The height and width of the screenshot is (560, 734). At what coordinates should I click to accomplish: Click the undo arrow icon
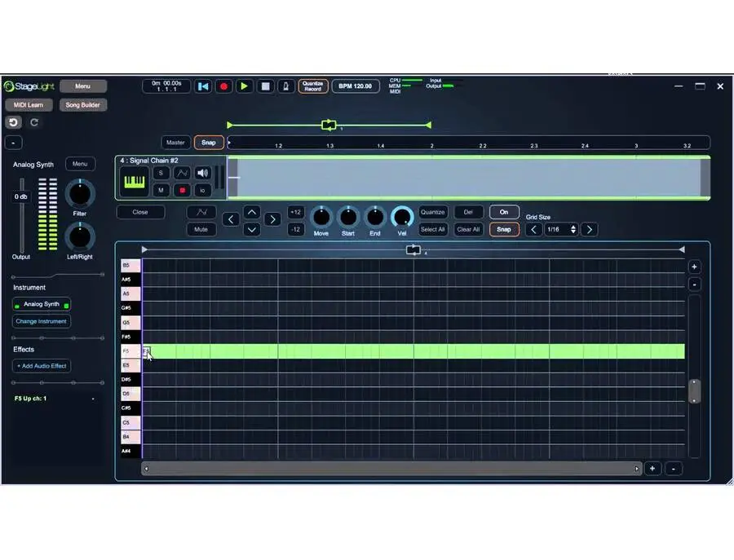click(13, 121)
